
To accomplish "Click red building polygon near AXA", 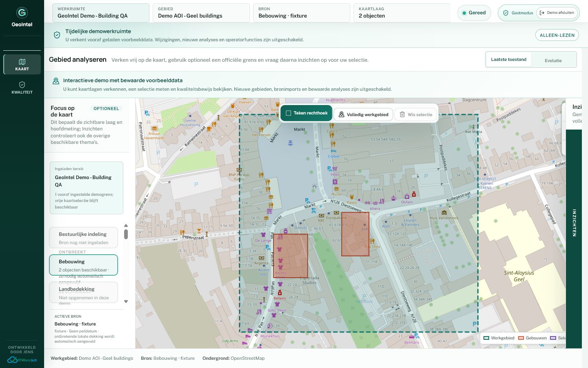I will [x=355, y=234].
